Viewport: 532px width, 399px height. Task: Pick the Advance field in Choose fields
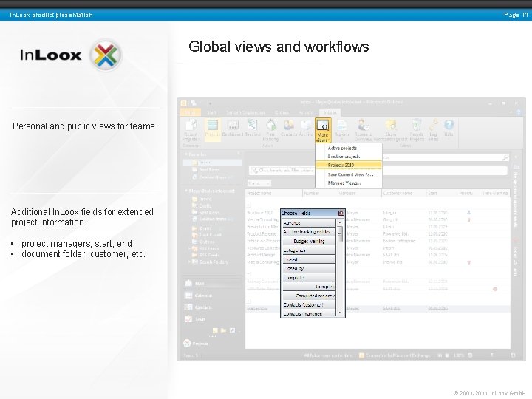click(309, 223)
